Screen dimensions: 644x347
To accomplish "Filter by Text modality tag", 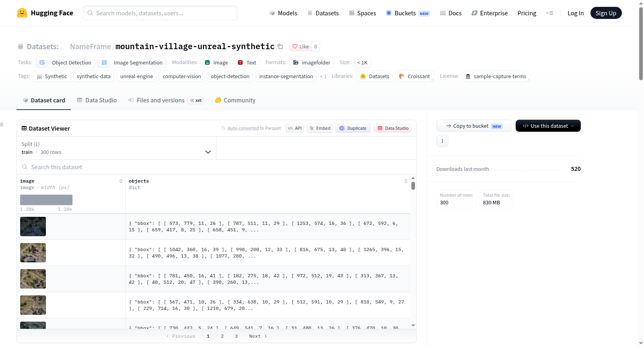I will 247,62.
